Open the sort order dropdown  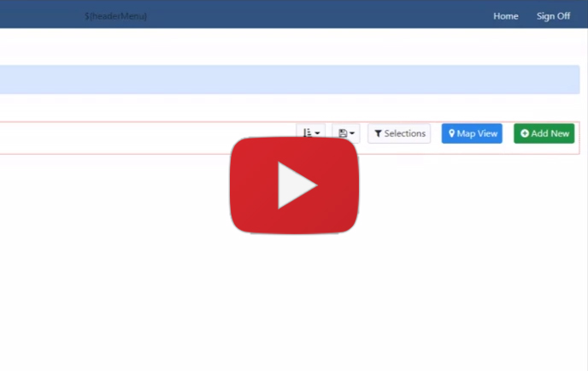click(311, 133)
